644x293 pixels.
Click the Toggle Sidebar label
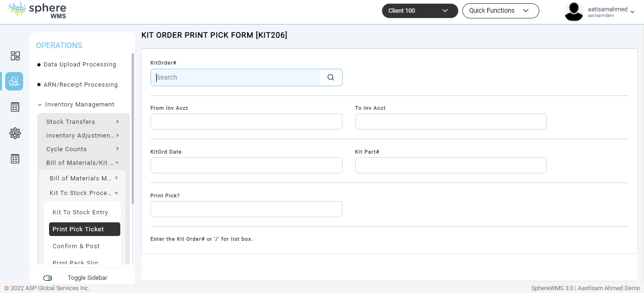87,278
